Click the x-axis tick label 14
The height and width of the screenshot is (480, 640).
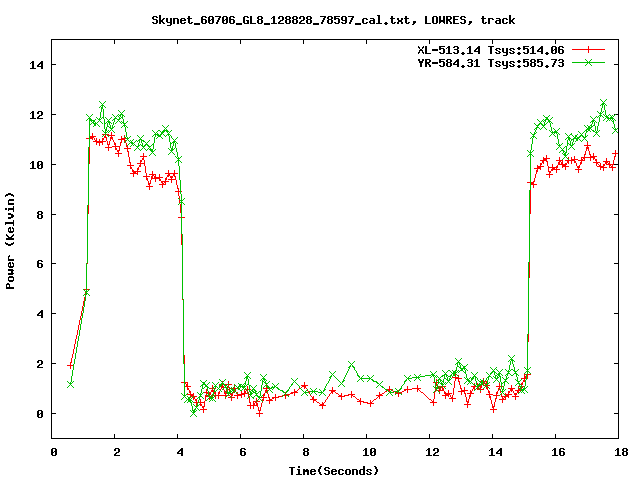click(495, 452)
